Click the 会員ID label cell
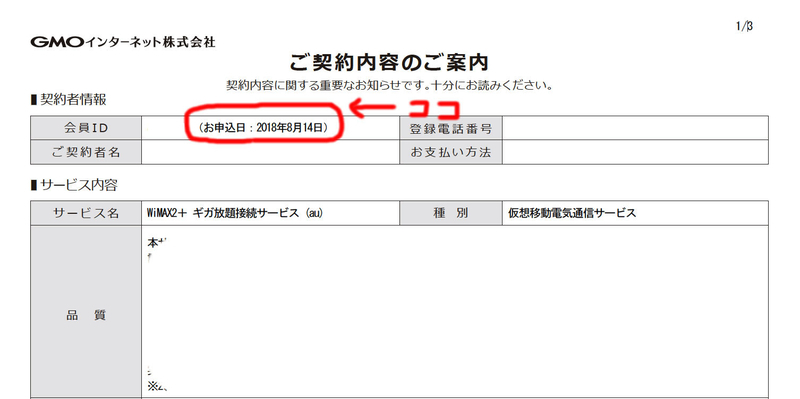This screenshot has height=399, width=800. tap(86, 128)
